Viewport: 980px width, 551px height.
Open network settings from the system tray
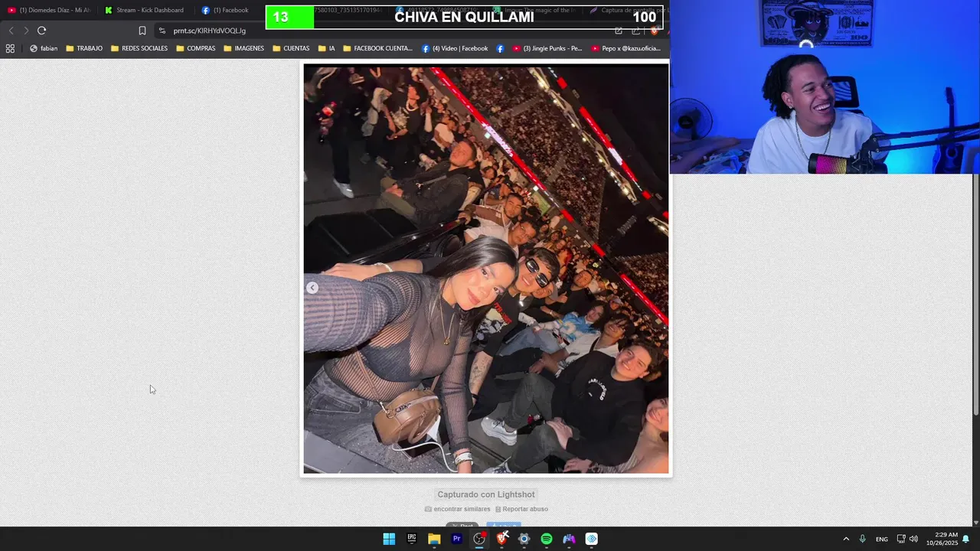[901, 539]
